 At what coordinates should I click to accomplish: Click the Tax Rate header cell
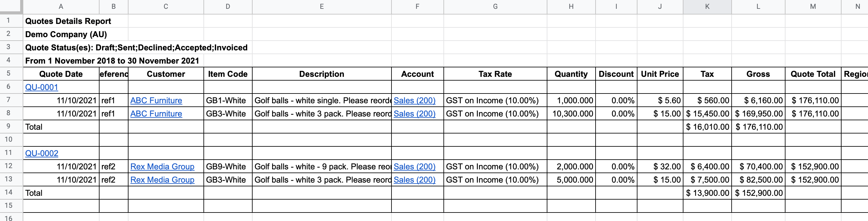[x=495, y=74]
